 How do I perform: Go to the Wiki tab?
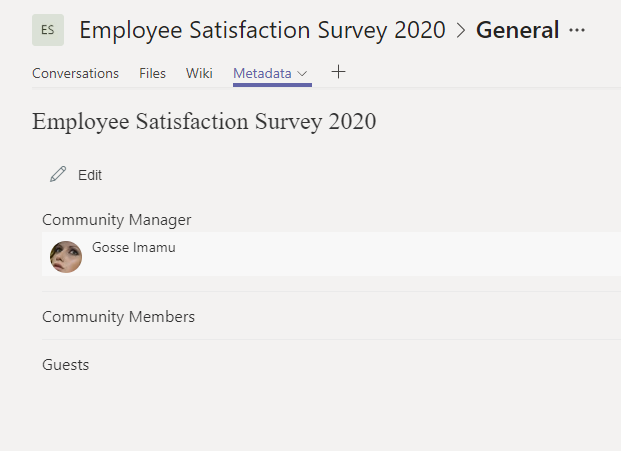tap(199, 73)
